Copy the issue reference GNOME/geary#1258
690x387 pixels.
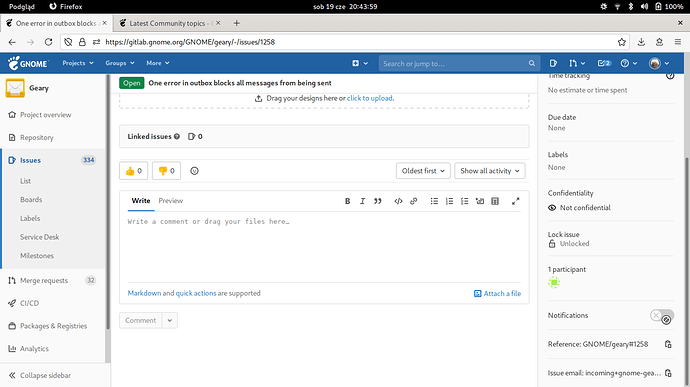[x=668, y=344]
